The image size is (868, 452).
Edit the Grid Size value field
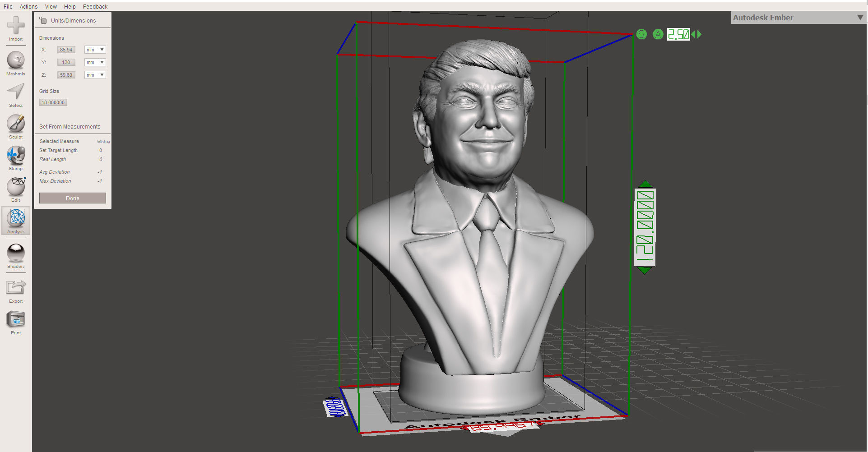click(53, 102)
